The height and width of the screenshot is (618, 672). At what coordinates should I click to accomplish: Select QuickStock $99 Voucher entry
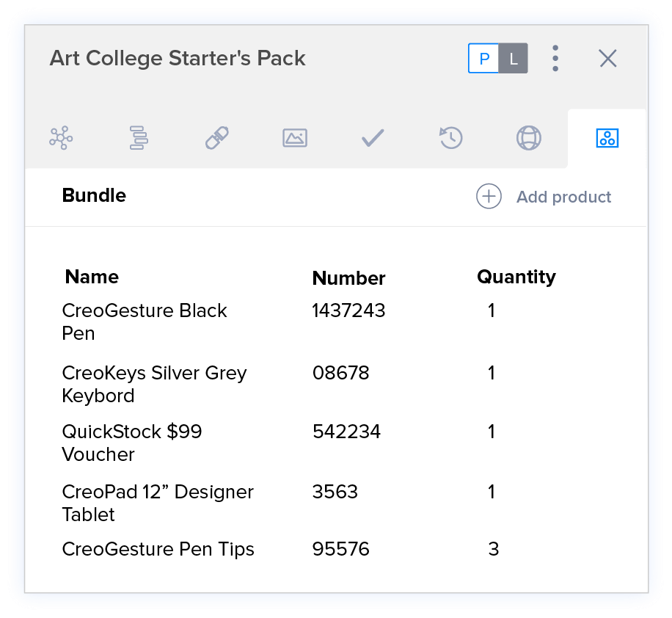coord(132,443)
